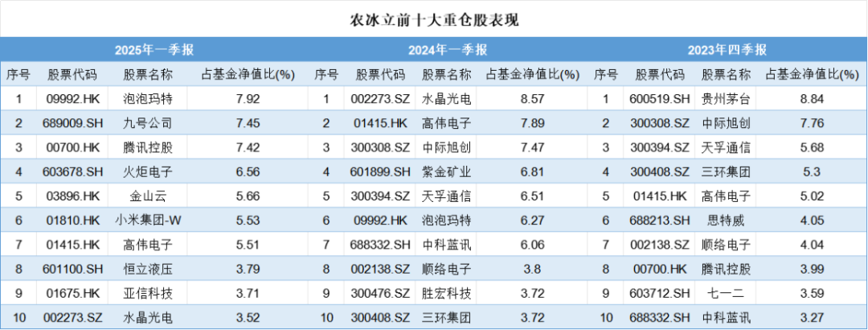Click the 3.8 net value ratio
Image resolution: width=868 pixels, height=330 pixels.
533,269
